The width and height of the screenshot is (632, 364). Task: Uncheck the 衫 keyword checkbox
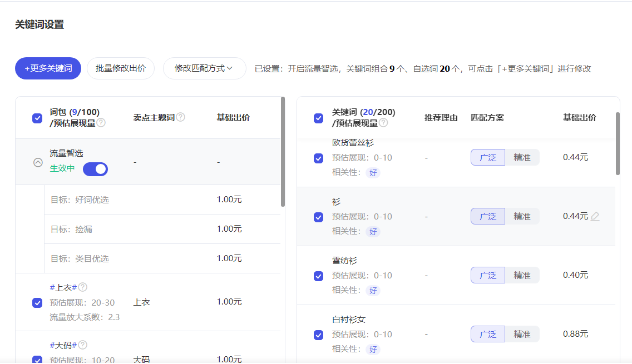318,217
